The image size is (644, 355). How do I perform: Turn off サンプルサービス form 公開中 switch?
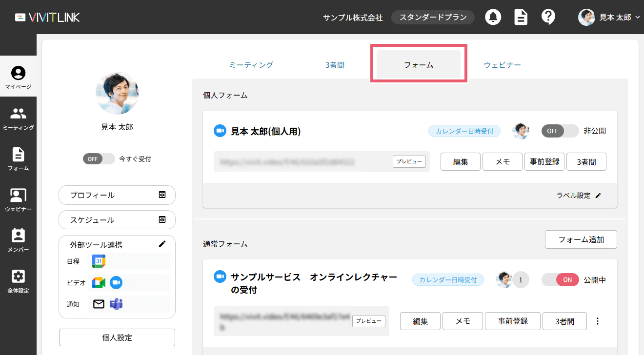pos(560,280)
